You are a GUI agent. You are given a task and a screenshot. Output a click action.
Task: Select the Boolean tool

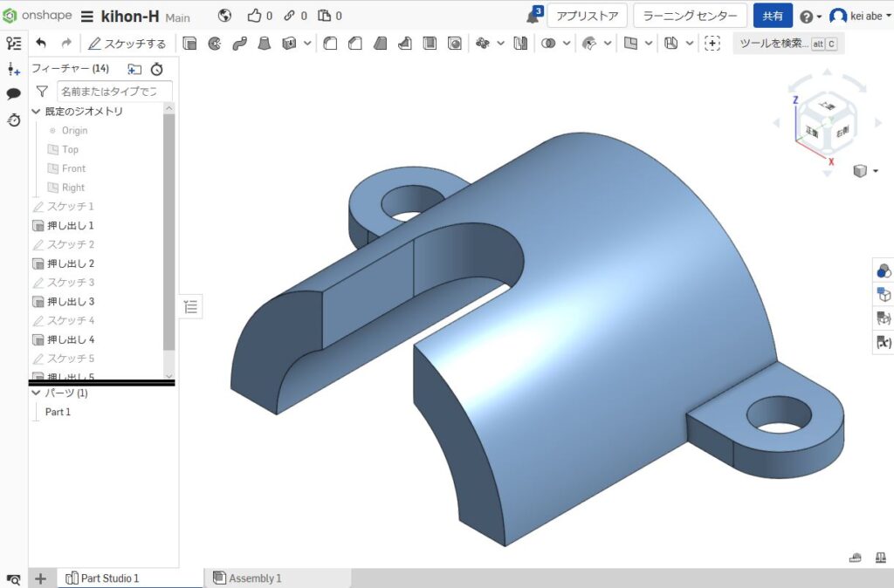(x=548, y=44)
